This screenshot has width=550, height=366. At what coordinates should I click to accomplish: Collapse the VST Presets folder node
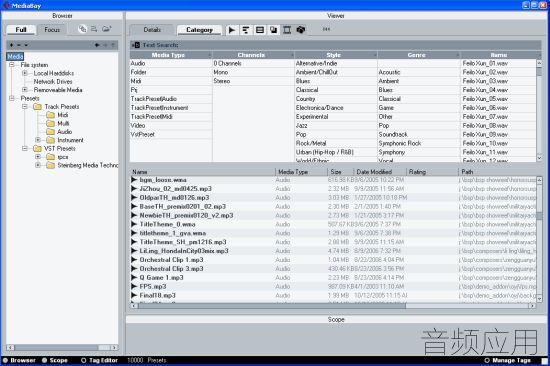25,148
